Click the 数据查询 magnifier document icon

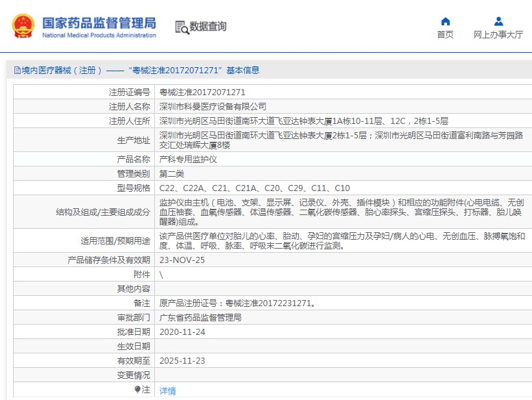pyautogui.click(x=182, y=27)
